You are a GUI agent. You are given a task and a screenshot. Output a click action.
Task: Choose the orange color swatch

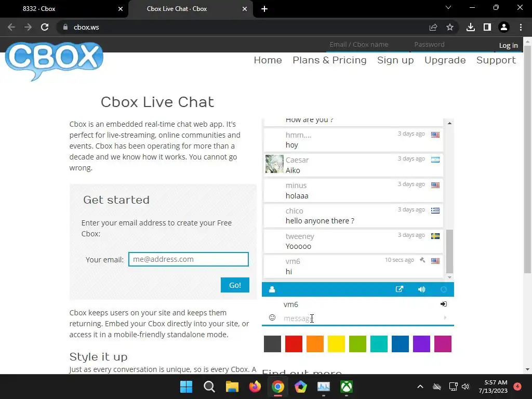[x=315, y=344]
